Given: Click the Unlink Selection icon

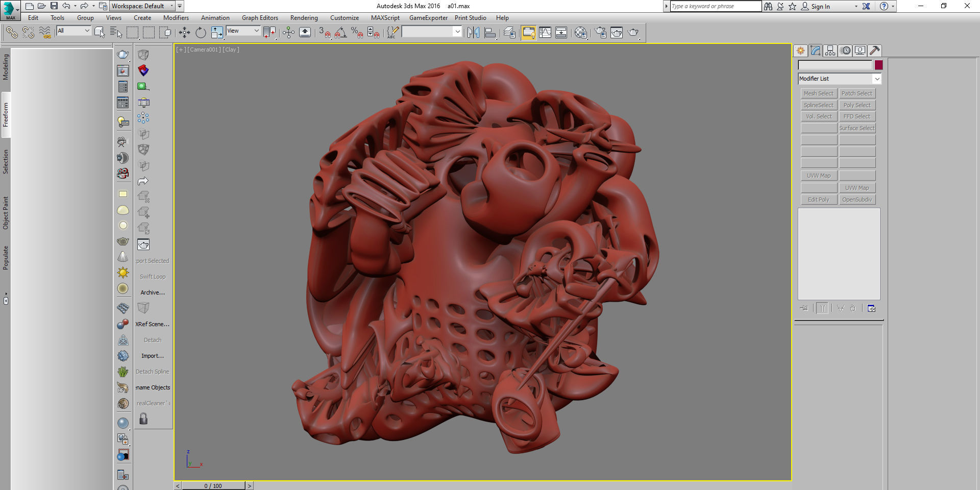Looking at the screenshot, I should [28, 33].
